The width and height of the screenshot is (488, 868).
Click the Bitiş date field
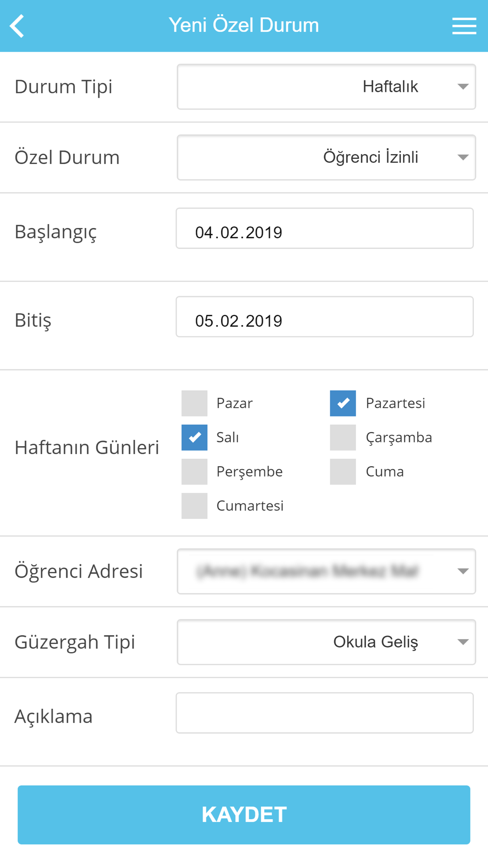click(325, 317)
